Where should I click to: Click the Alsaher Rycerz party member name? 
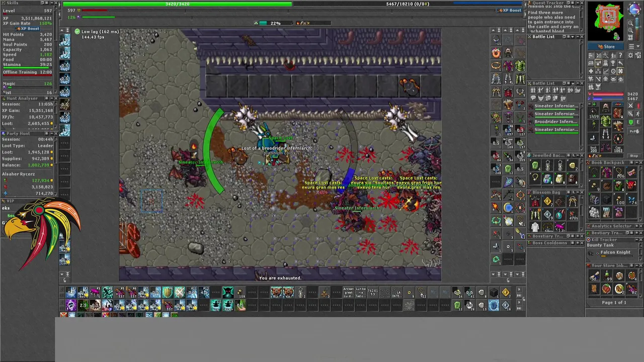click(x=18, y=174)
